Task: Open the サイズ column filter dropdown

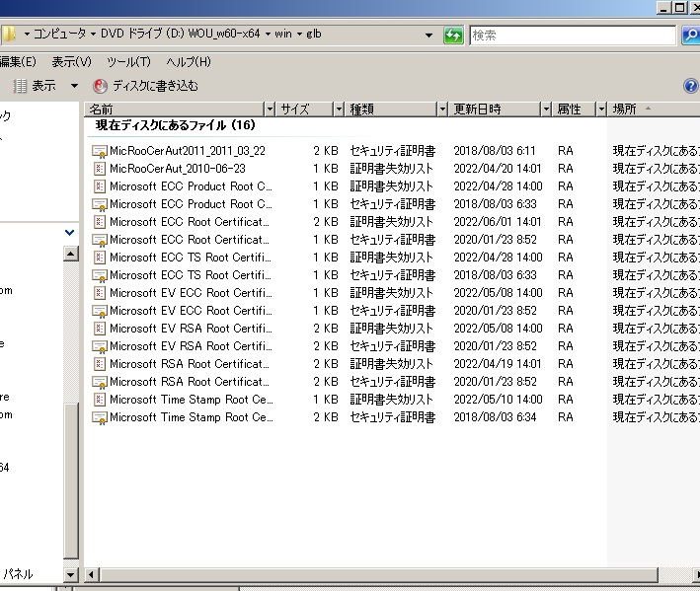Action: 339,109
